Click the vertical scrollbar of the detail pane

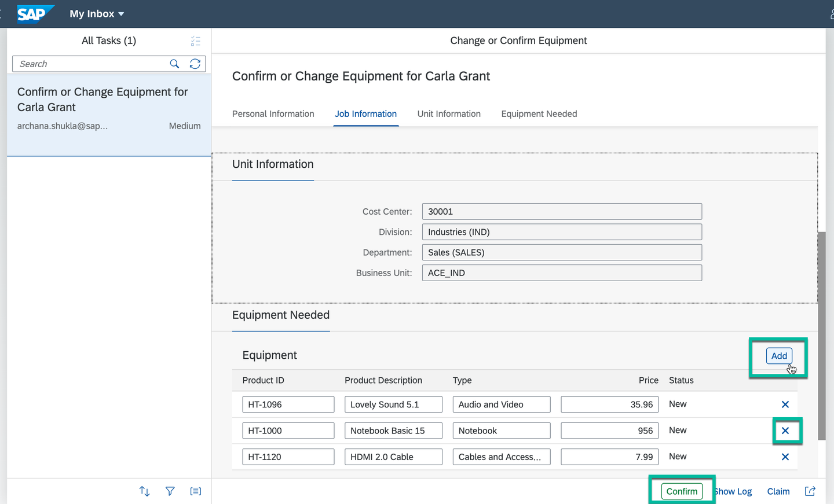[x=821, y=336]
